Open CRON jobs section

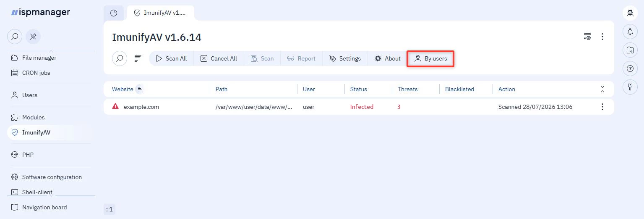(x=30, y=73)
